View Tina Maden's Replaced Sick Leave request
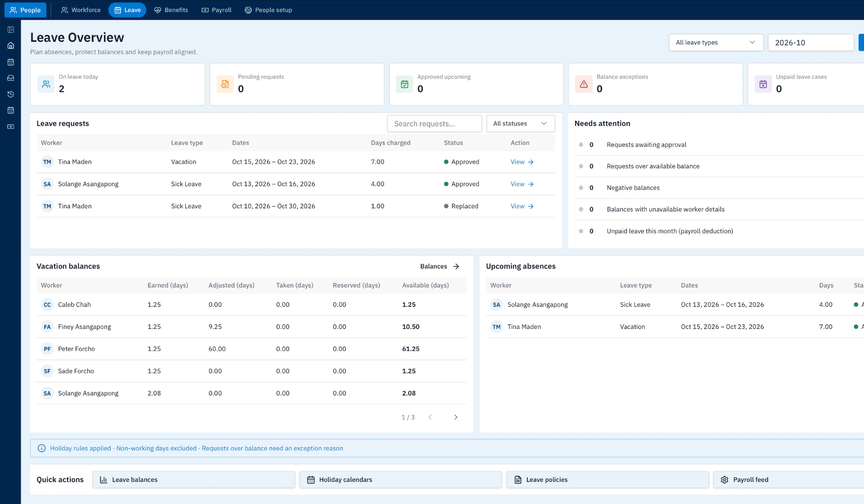 522,206
